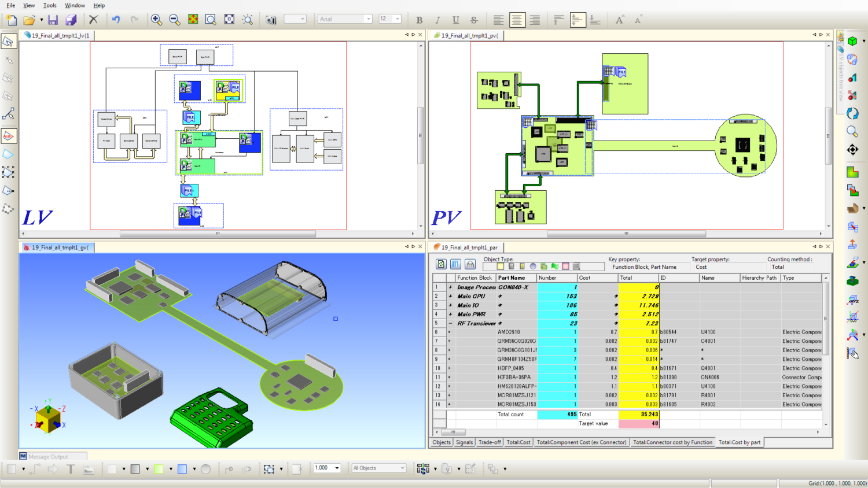Viewport: 868px width, 488px height.
Task: Toggle Underline formatting in the toolbar
Action: coord(456,19)
